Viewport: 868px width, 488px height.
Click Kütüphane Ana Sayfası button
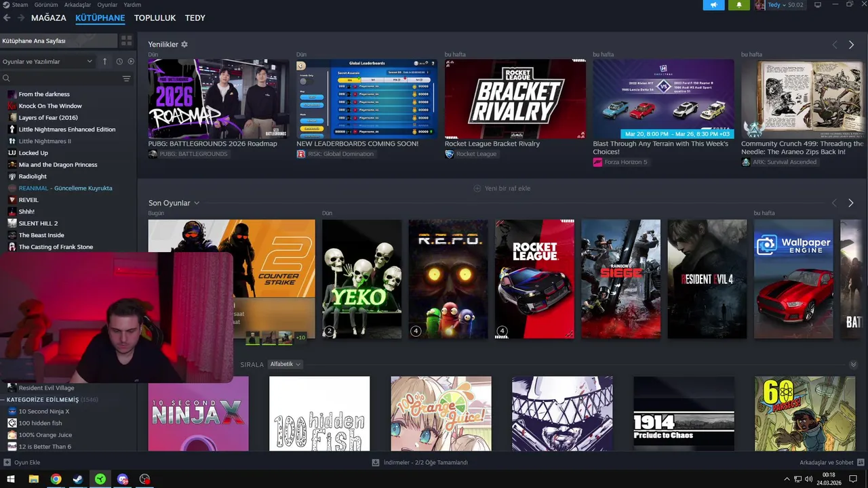point(59,41)
